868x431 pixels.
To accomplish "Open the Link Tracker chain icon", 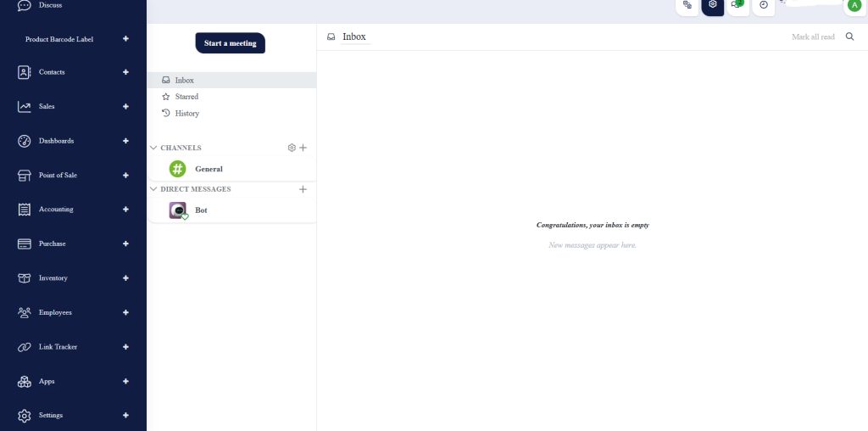I will pyautogui.click(x=25, y=347).
